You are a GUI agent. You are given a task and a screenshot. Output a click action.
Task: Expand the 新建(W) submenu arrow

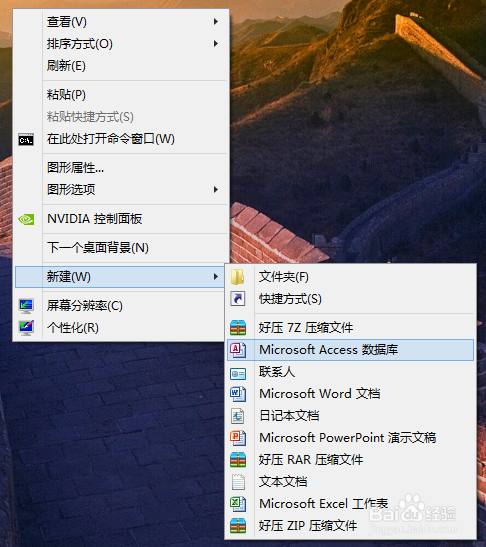216,277
